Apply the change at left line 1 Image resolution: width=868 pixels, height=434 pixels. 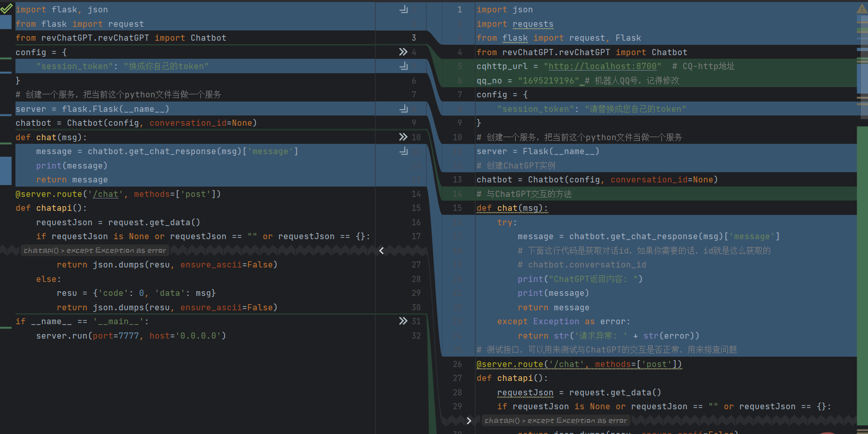coord(404,9)
